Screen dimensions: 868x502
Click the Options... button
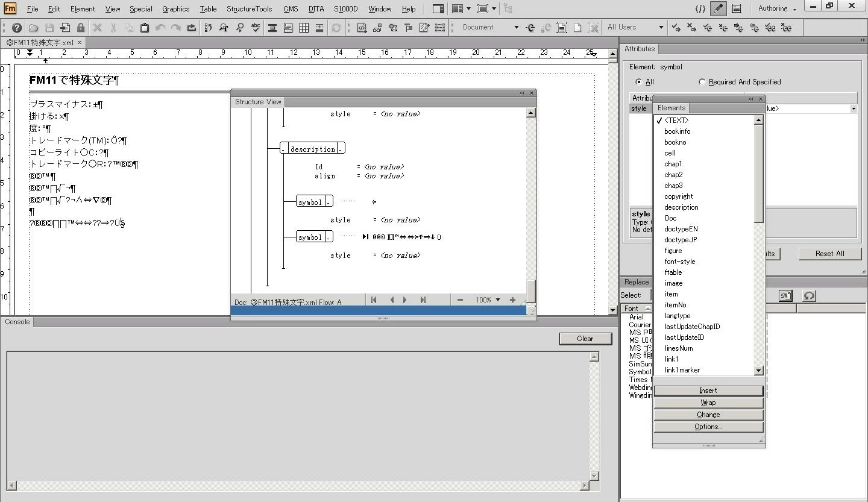(x=708, y=427)
